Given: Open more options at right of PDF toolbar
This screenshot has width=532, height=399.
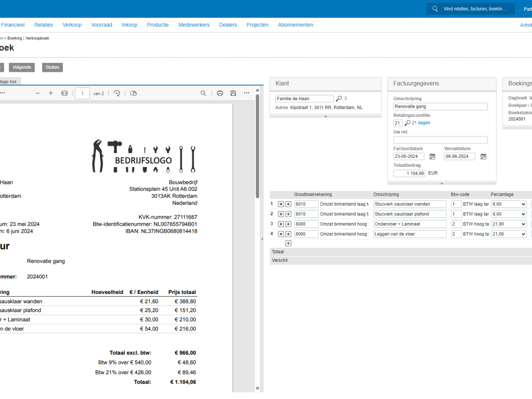Looking at the screenshot, I should tap(246, 93).
